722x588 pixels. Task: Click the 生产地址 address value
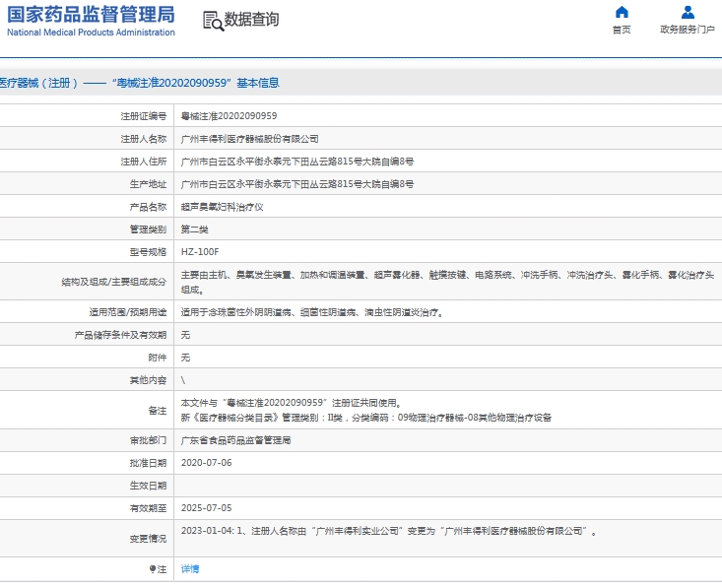tap(297, 184)
